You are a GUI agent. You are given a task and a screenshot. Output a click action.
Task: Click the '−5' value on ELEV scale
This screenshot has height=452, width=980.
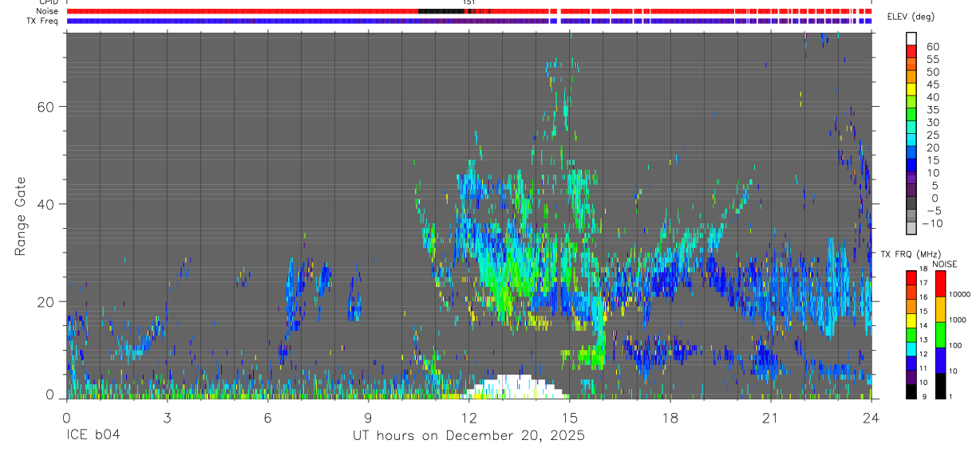pyautogui.click(x=932, y=210)
